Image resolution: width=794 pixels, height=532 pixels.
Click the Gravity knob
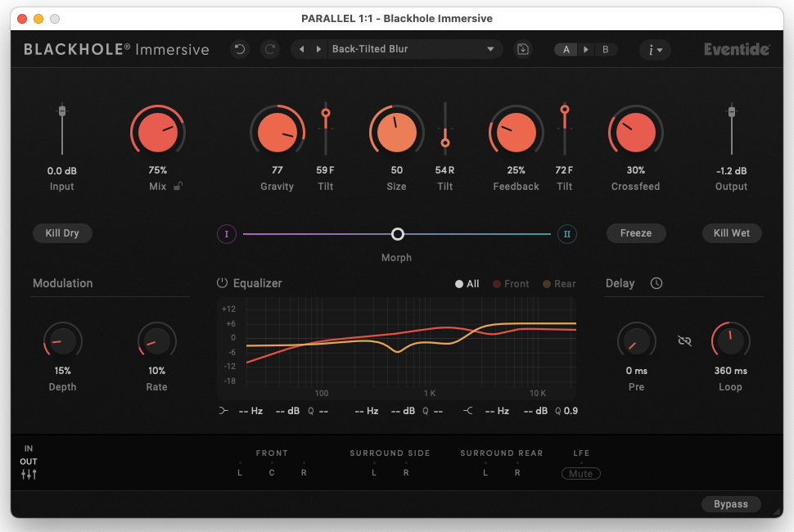(277, 132)
